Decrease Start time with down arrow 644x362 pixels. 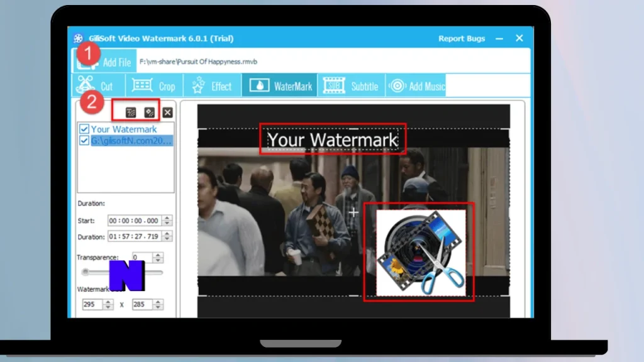click(x=167, y=223)
